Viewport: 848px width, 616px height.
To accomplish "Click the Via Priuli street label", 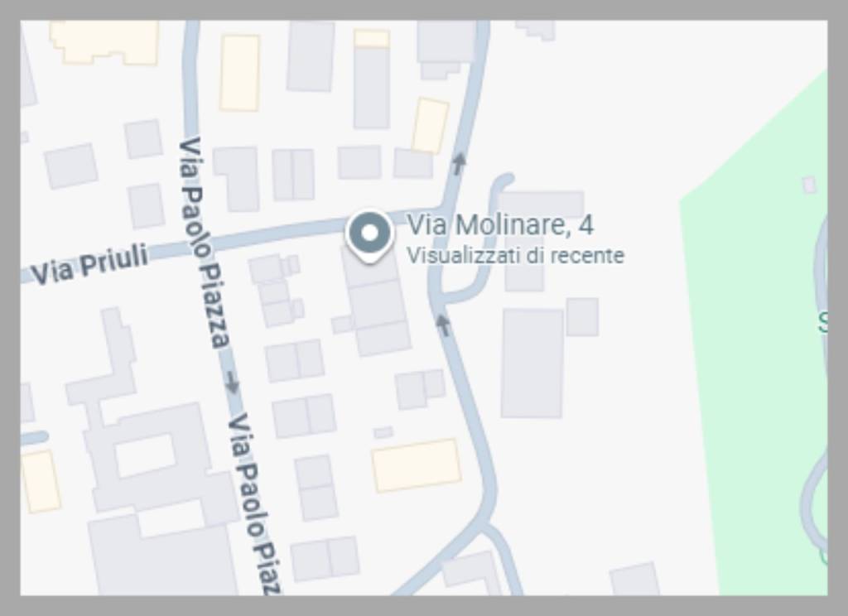I will [x=89, y=266].
